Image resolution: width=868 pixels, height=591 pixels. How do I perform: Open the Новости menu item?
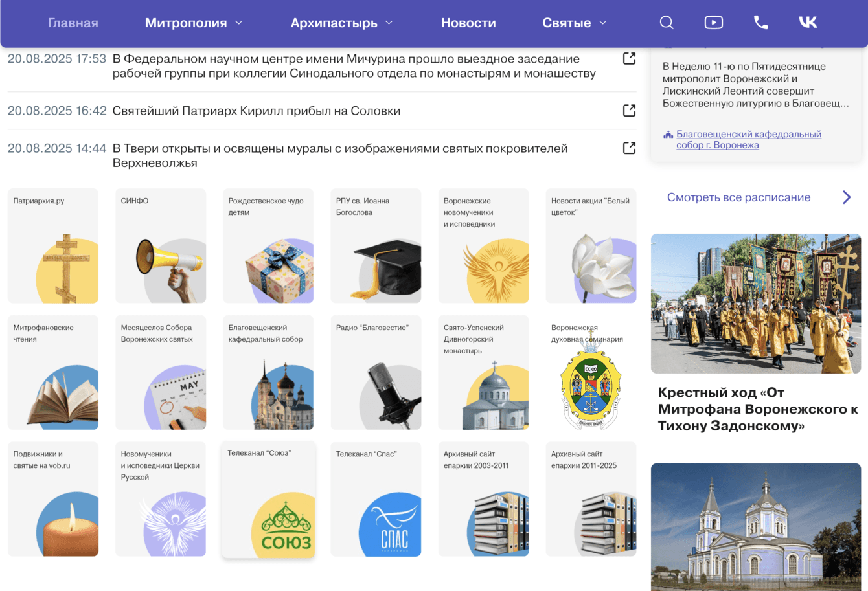coord(468,23)
